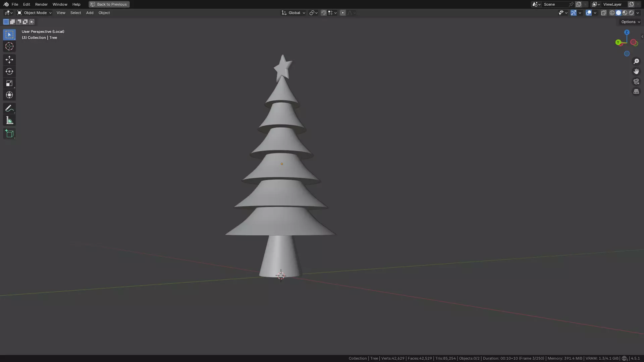Open the shading options dropdown arrow
The height and width of the screenshot is (362, 644).
tap(638, 13)
